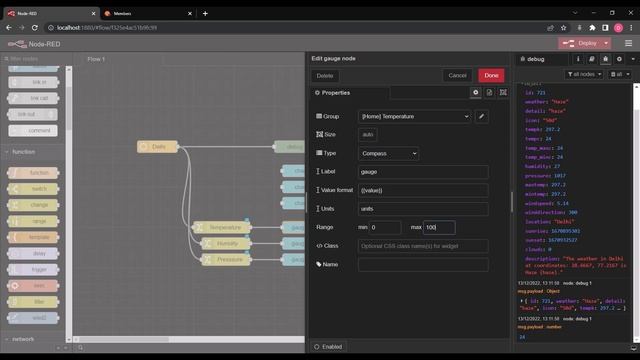Viewport: 640px width, 360px height.
Task: Open the Type dropdown showing Compass
Action: [x=389, y=153]
